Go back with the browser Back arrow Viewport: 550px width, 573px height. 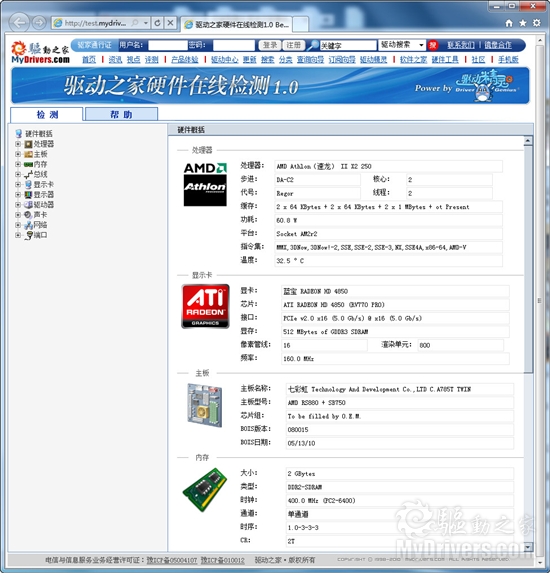pos(19,23)
